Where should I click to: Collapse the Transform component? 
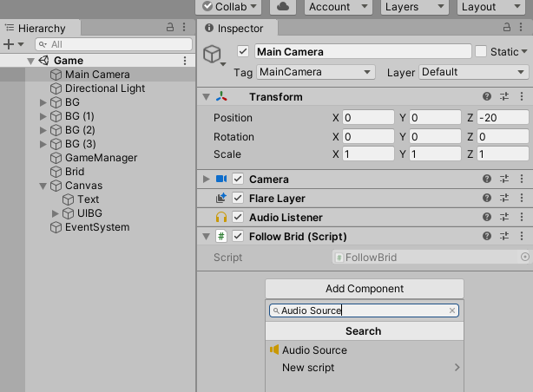click(x=206, y=97)
